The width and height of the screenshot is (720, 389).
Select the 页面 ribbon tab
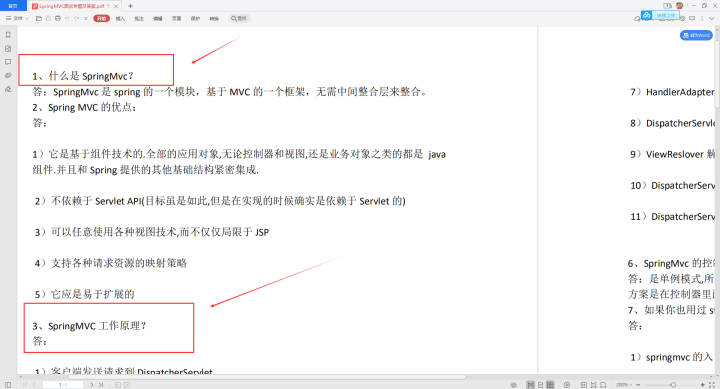[x=177, y=18]
